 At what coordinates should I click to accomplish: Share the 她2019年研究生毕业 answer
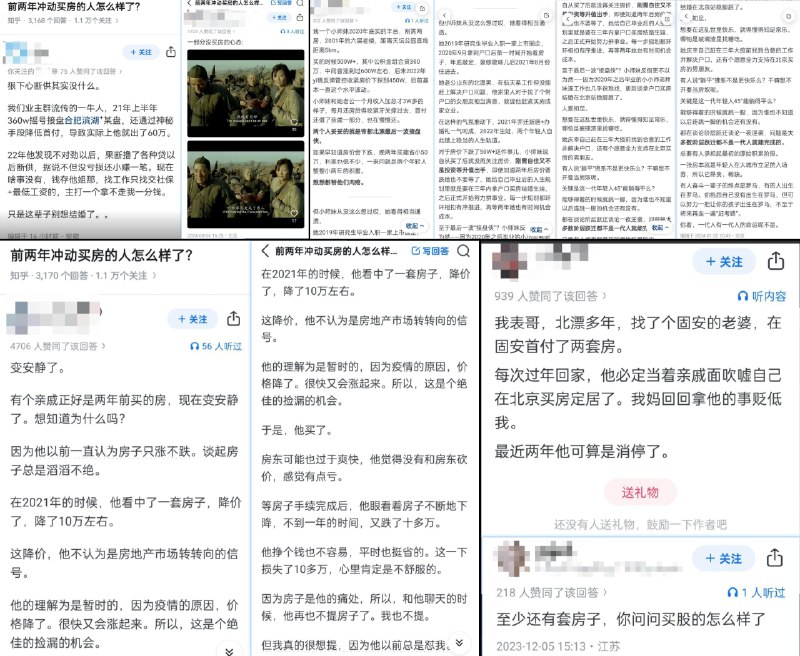click(x=546, y=15)
